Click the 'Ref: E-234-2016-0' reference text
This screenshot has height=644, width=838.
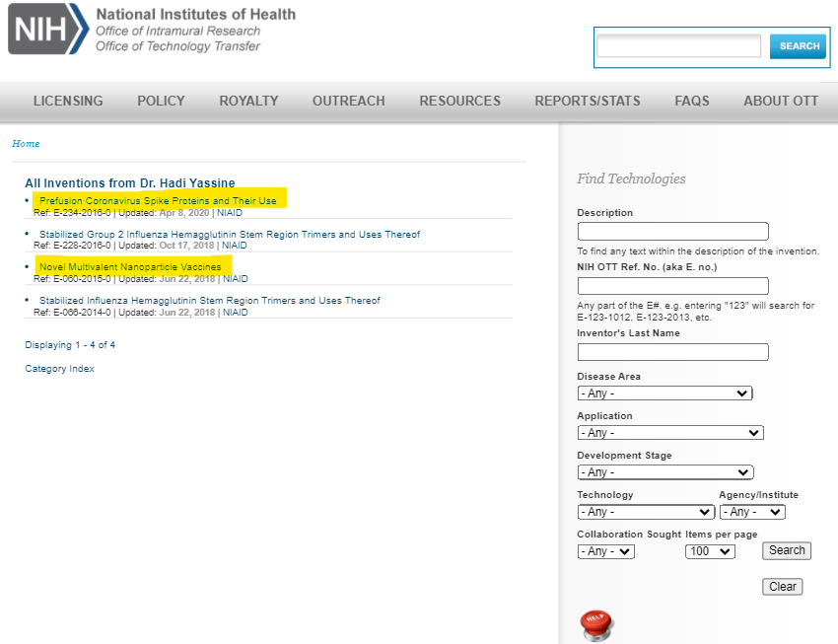tap(72, 213)
